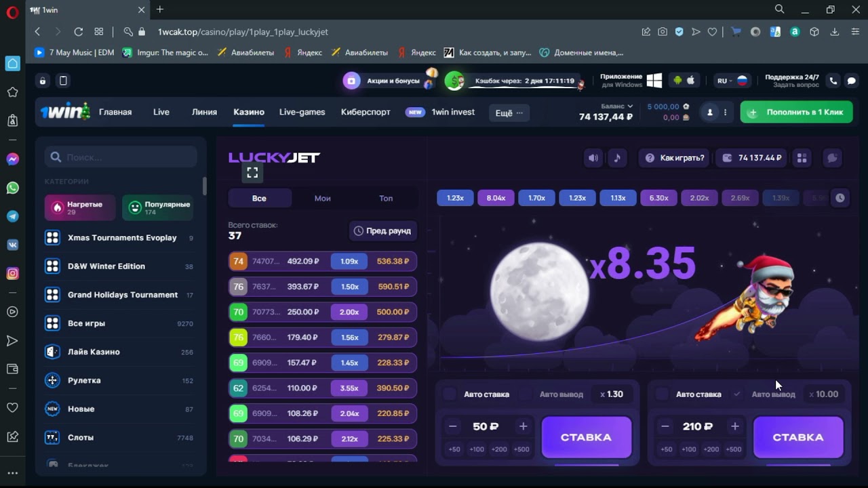Open Messenger in Opera sidebar
The height and width of the screenshot is (488, 868).
coord(12,159)
